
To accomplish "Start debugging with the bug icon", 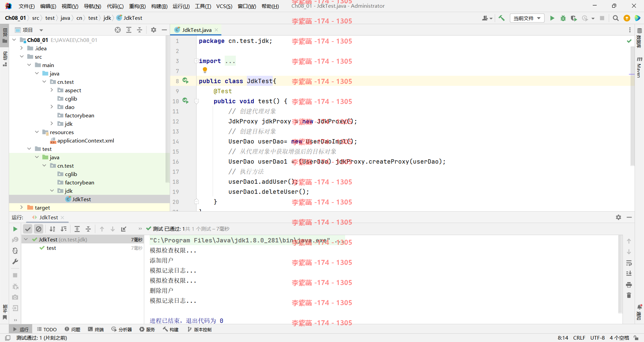I will [563, 18].
